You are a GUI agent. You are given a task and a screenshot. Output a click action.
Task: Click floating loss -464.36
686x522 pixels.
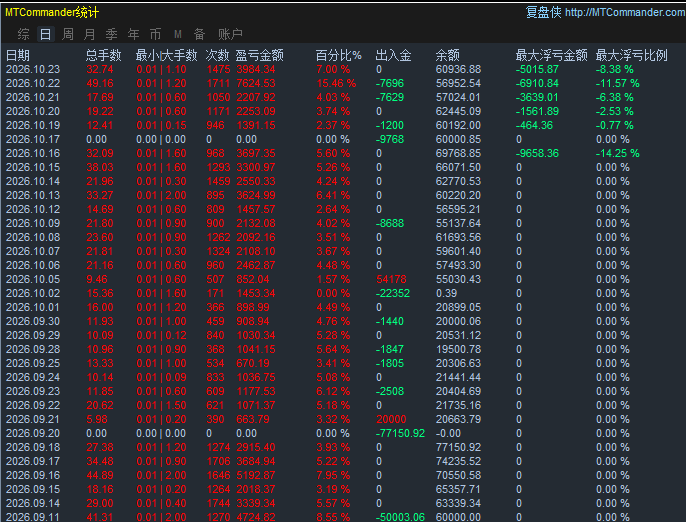point(534,125)
